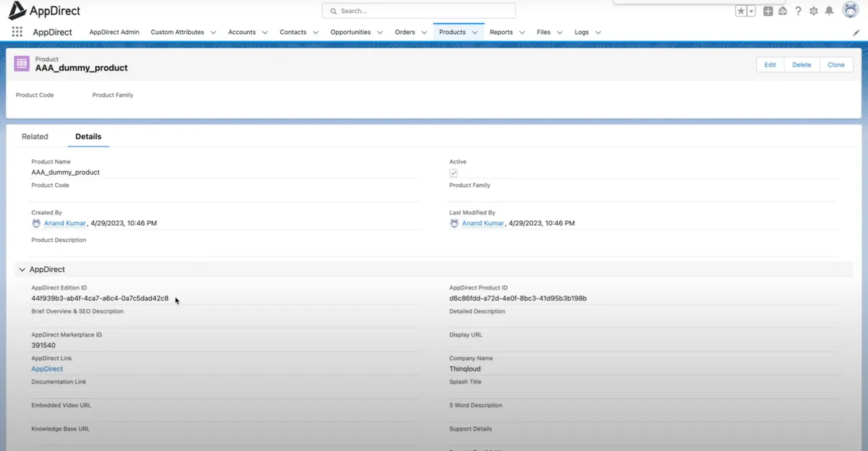The width and height of the screenshot is (868, 451).
Task: Click the Brief Overview & SEO Description label
Action: point(77,312)
